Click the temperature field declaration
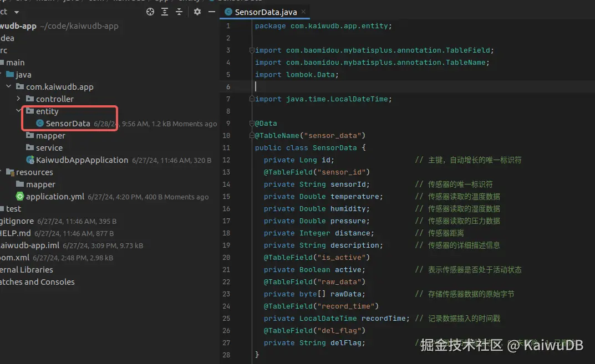595x364 pixels. click(323, 197)
